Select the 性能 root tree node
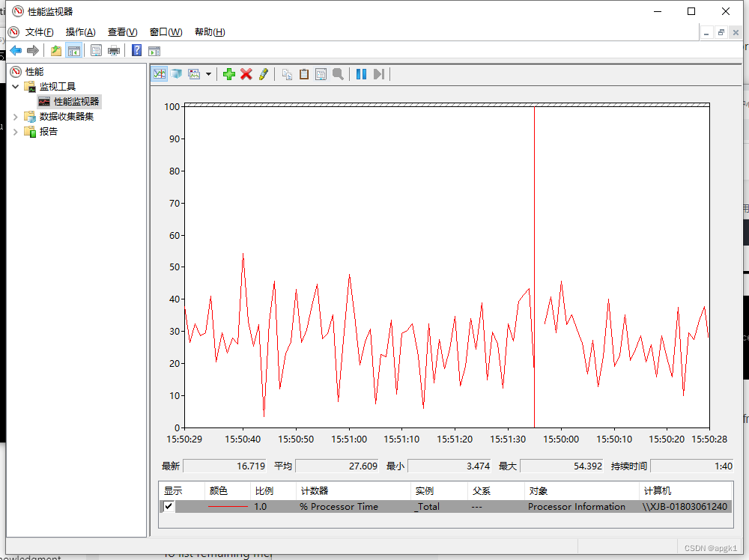 (x=34, y=72)
